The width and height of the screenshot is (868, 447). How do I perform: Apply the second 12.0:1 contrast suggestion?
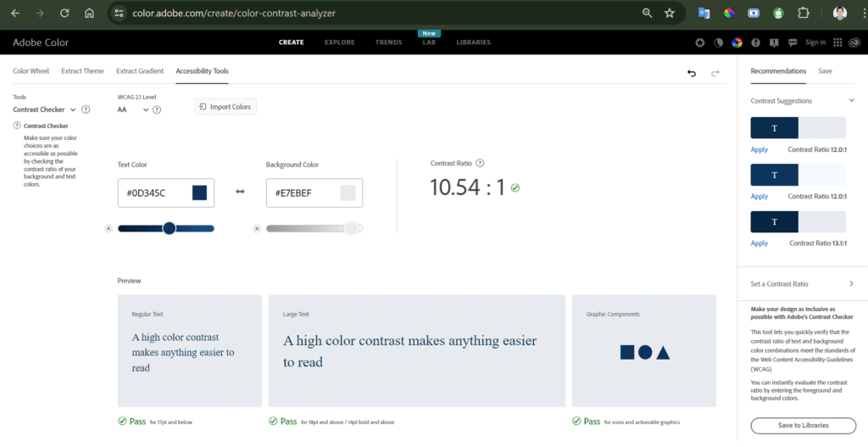pyautogui.click(x=759, y=196)
